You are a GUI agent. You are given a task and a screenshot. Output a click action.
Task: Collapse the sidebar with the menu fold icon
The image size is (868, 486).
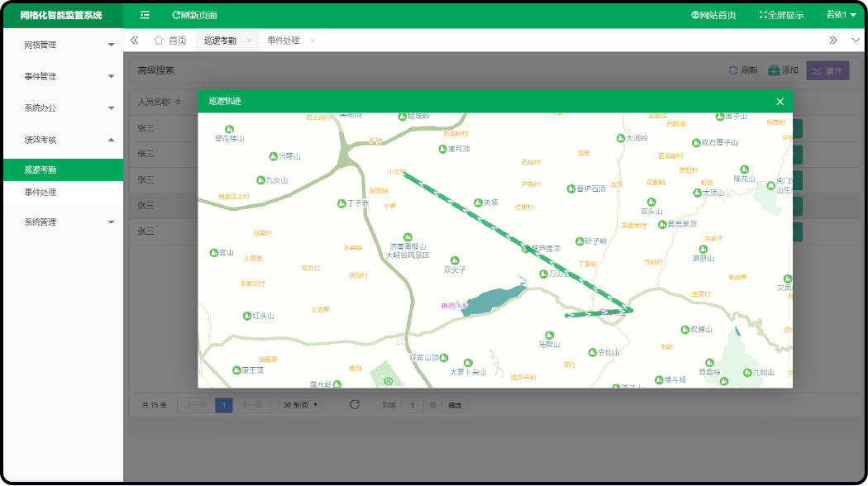(145, 15)
